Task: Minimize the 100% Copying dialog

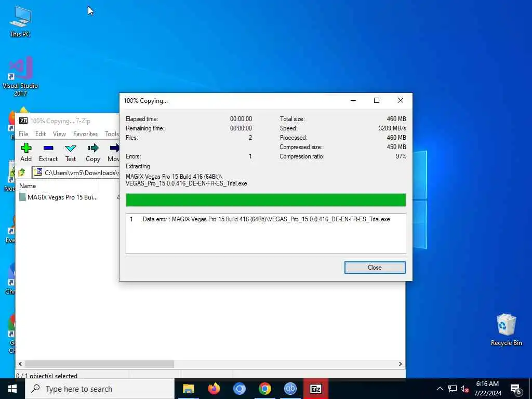Action: (353, 100)
